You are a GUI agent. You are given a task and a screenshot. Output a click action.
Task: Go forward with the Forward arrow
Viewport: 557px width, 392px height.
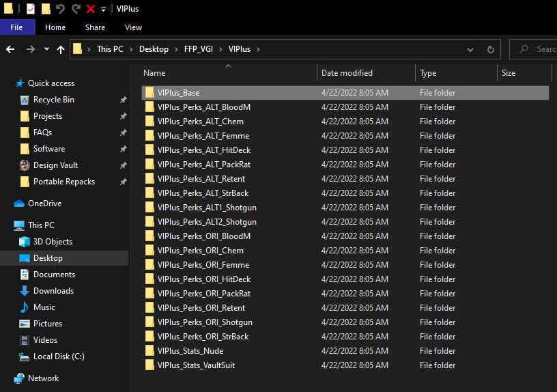pos(31,49)
